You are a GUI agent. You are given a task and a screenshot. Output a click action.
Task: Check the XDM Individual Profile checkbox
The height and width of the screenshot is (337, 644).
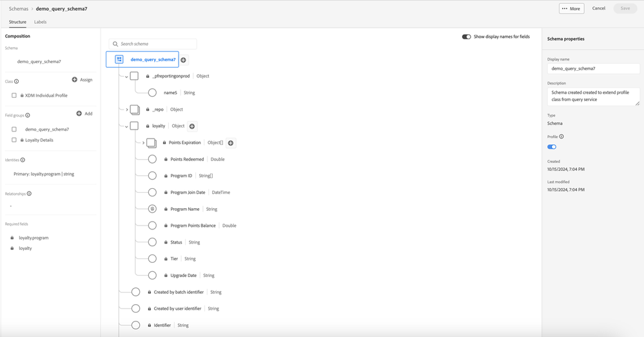click(14, 95)
